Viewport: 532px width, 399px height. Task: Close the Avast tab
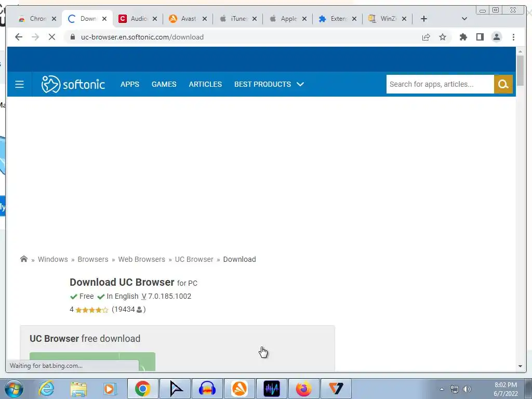point(205,19)
